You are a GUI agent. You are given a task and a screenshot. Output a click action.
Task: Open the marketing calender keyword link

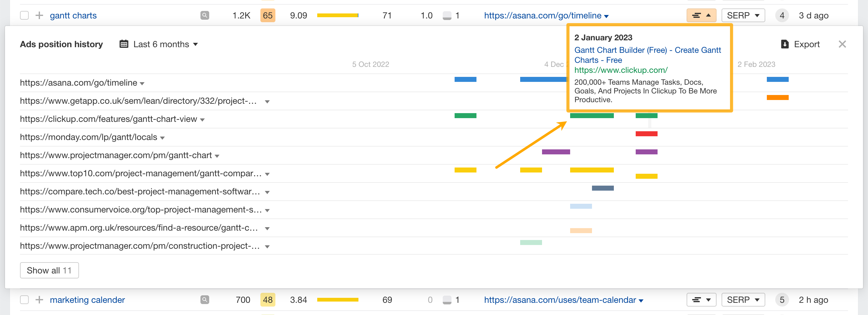[87, 300]
